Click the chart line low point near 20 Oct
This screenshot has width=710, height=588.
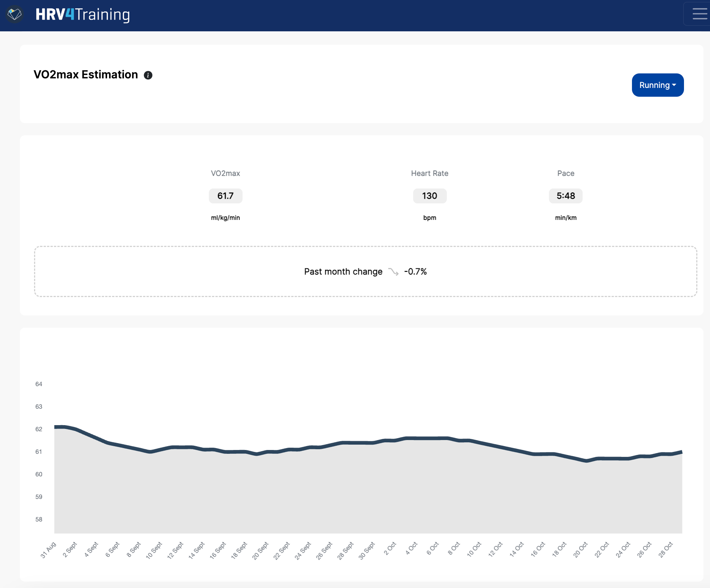(586, 461)
